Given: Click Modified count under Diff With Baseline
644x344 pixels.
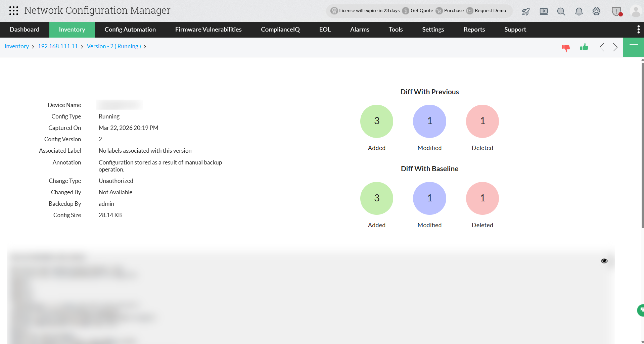Looking at the screenshot, I should pyautogui.click(x=430, y=198).
